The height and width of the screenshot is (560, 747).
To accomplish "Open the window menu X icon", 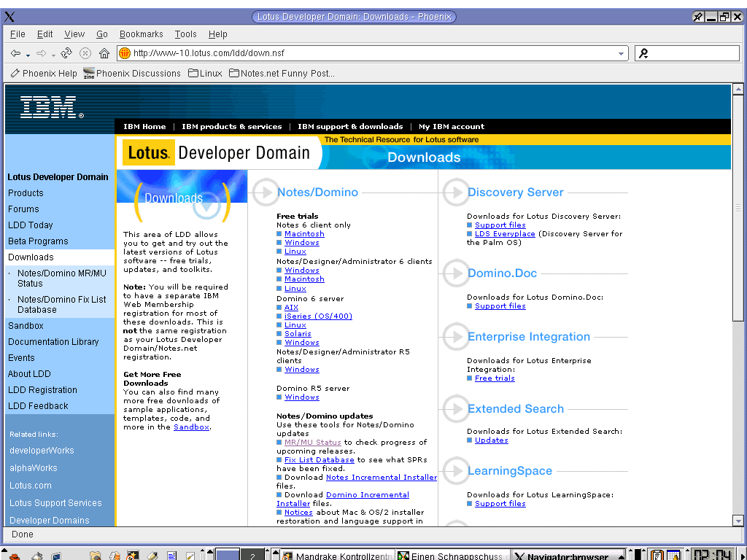I will [x=9, y=17].
